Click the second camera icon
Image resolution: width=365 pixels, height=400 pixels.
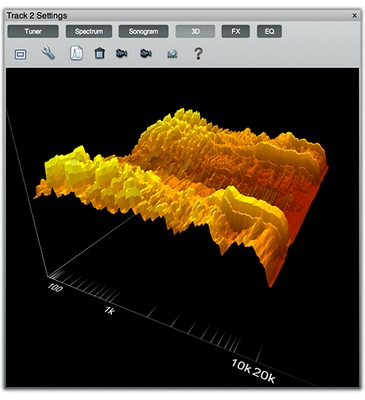pyautogui.click(x=146, y=53)
